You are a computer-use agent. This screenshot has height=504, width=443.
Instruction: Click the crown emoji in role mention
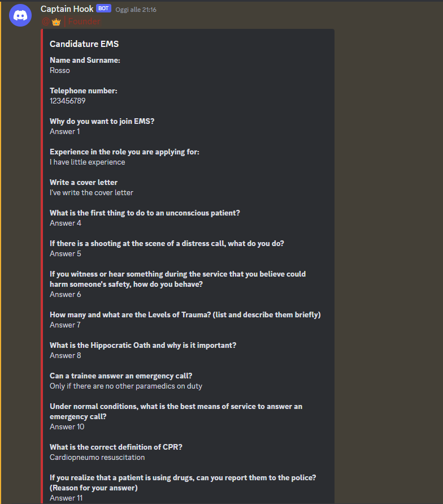click(x=56, y=21)
